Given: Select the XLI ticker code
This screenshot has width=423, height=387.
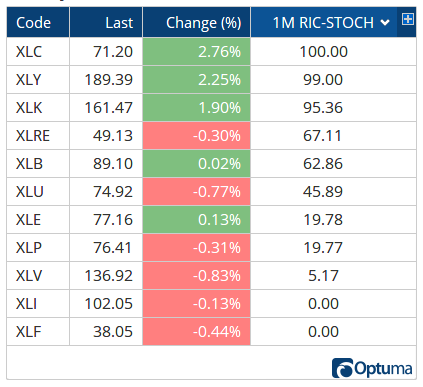Looking at the screenshot, I should coord(26,304).
